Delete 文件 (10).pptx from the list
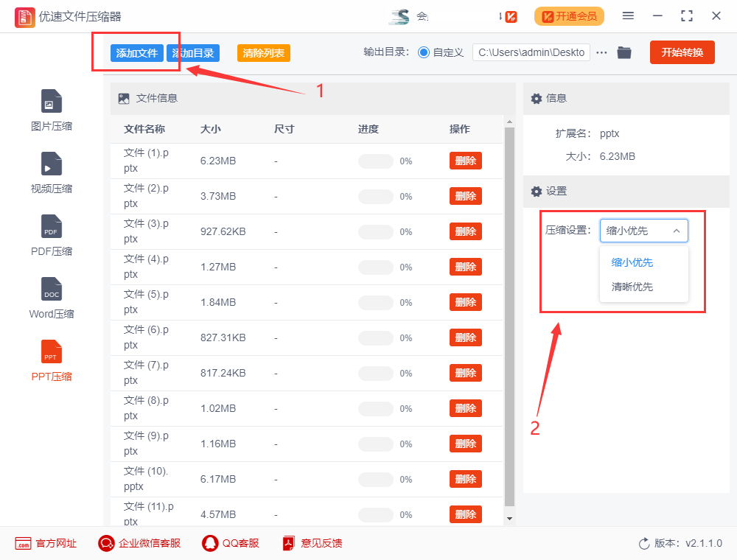This screenshot has width=737, height=560. coord(465,479)
